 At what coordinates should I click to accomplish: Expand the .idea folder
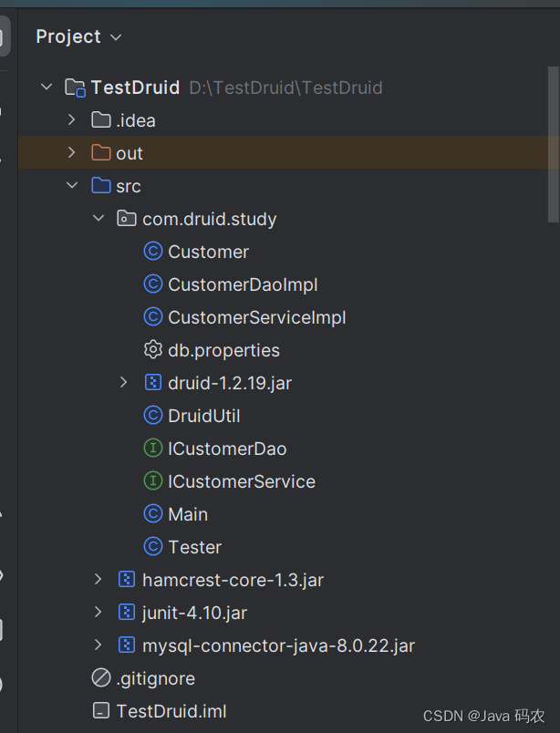click(x=72, y=119)
